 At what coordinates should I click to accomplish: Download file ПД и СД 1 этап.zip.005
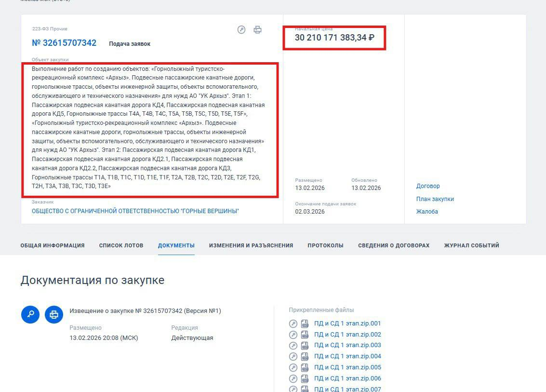347,367
